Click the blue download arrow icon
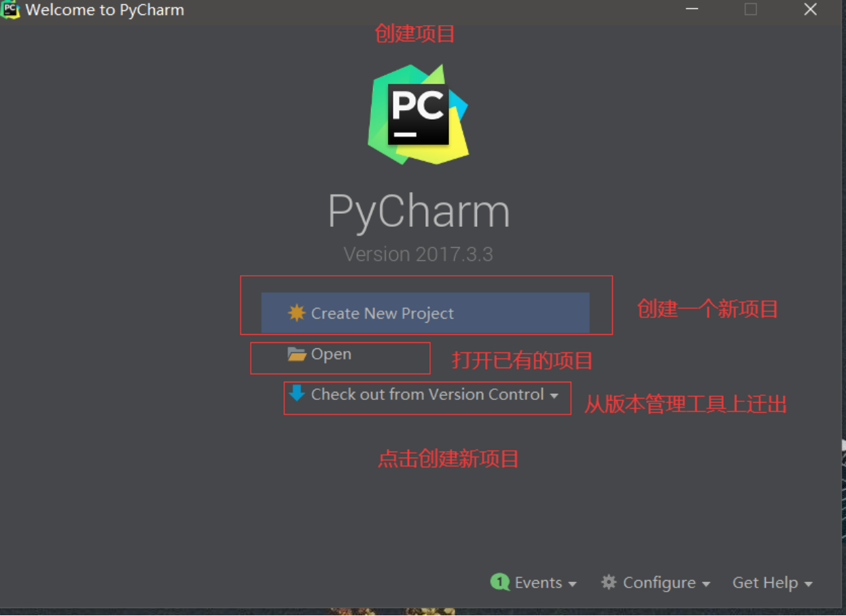The width and height of the screenshot is (846, 616). [x=296, y=393]
